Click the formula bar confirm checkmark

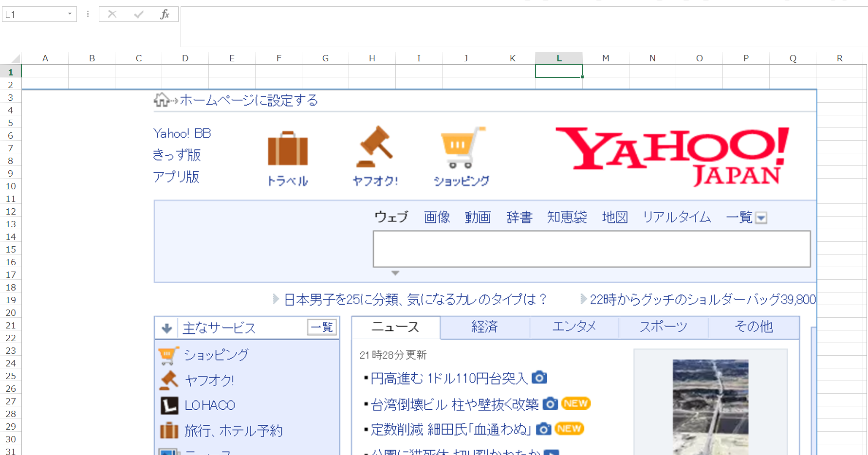point(139,14)
